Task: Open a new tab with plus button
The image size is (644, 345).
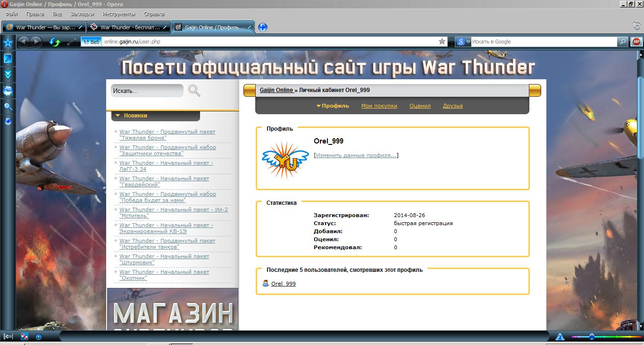Action: [x=263, y=27]
